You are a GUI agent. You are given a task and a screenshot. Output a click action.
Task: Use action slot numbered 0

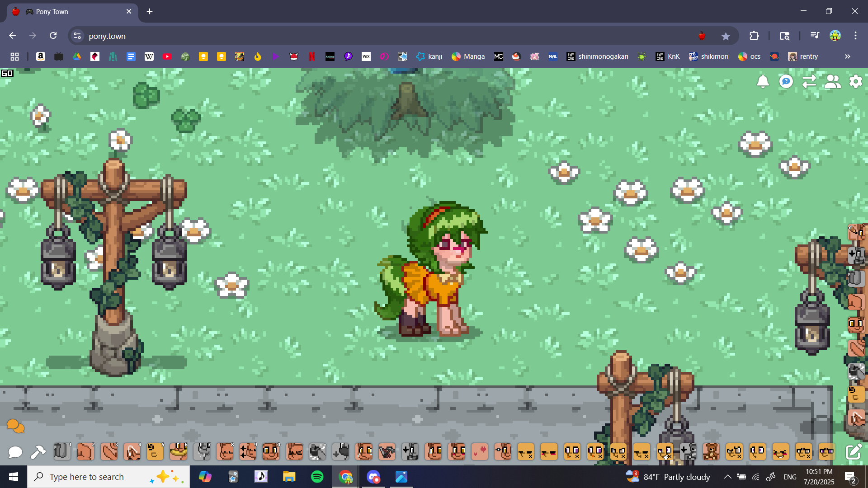271,452
